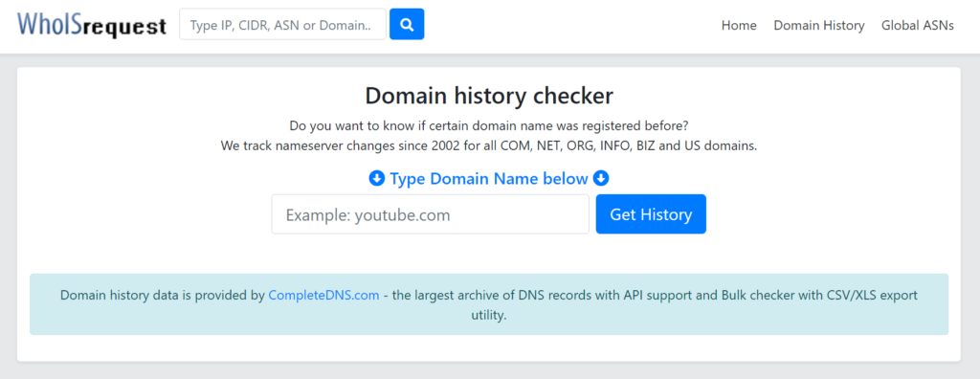Click the 'Domain history checker' heading

(x=489, y=96)
